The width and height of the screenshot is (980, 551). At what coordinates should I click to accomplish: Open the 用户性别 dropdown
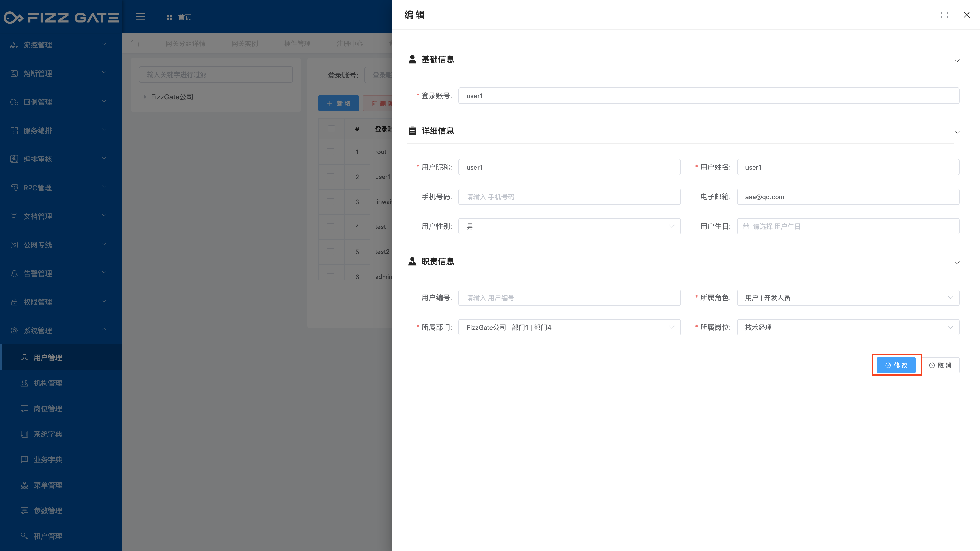click(x=569, y=226)
